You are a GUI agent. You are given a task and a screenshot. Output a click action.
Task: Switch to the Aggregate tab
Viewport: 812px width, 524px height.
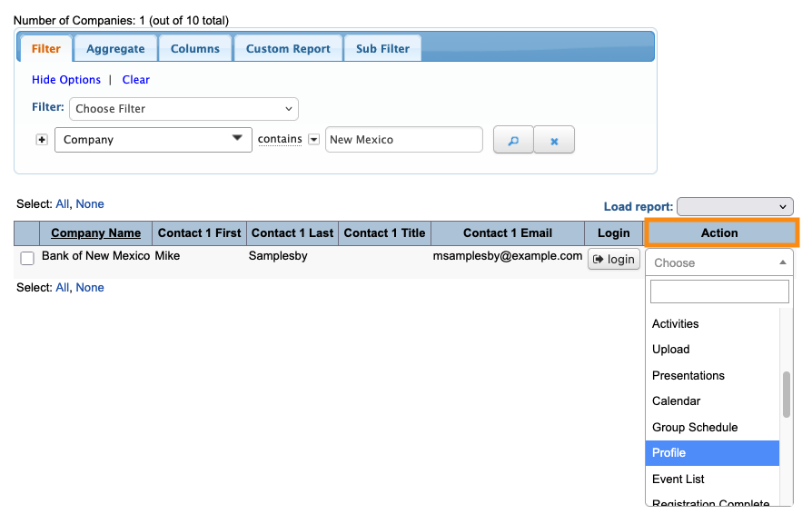click(115, 49)
